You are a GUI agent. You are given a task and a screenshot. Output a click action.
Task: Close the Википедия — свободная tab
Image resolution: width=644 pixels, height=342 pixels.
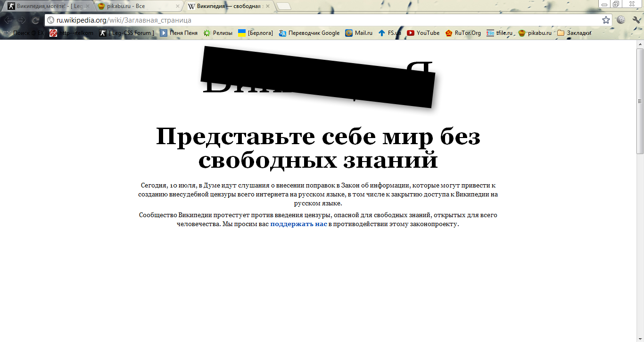click(x=268, y=7)
